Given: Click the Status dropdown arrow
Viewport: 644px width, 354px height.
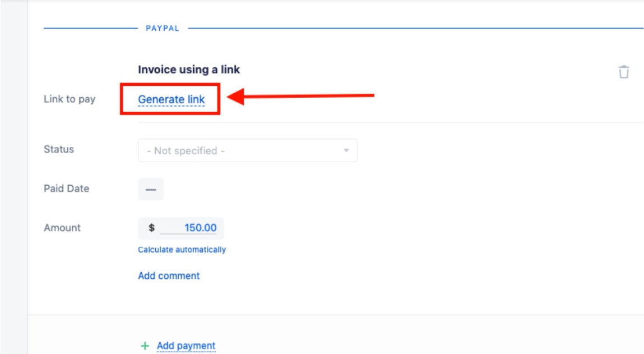Looking at the screenshot, I should (346, 150).
